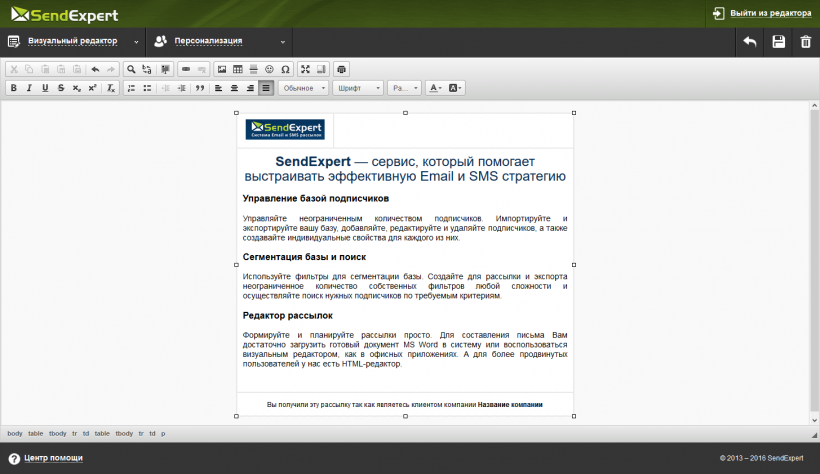820x474 pixels.
Task: Click the Decrease Indent icon
Action: pyautogui.click(x=166, y=88)
